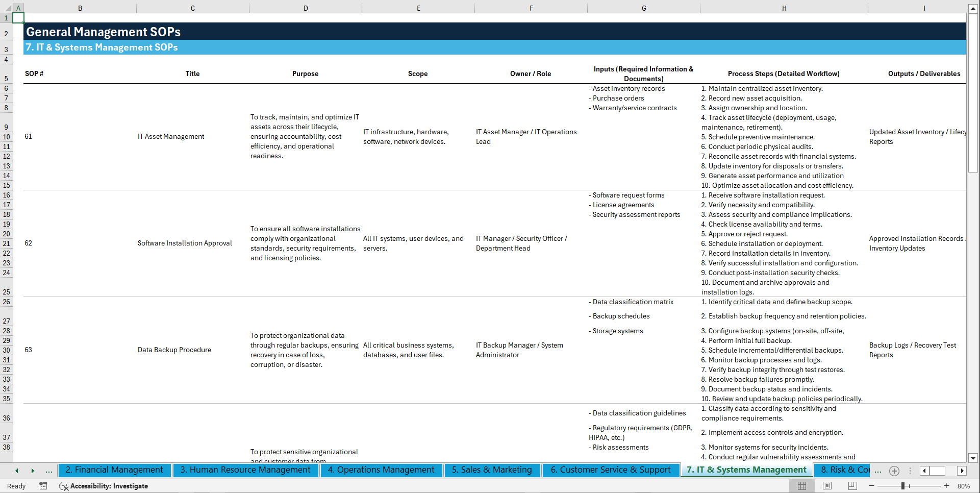This screenshot has width=980, height=493.
Task: Open the vertical ellipsis near the sheet tabs
Action: coord(911,471)
